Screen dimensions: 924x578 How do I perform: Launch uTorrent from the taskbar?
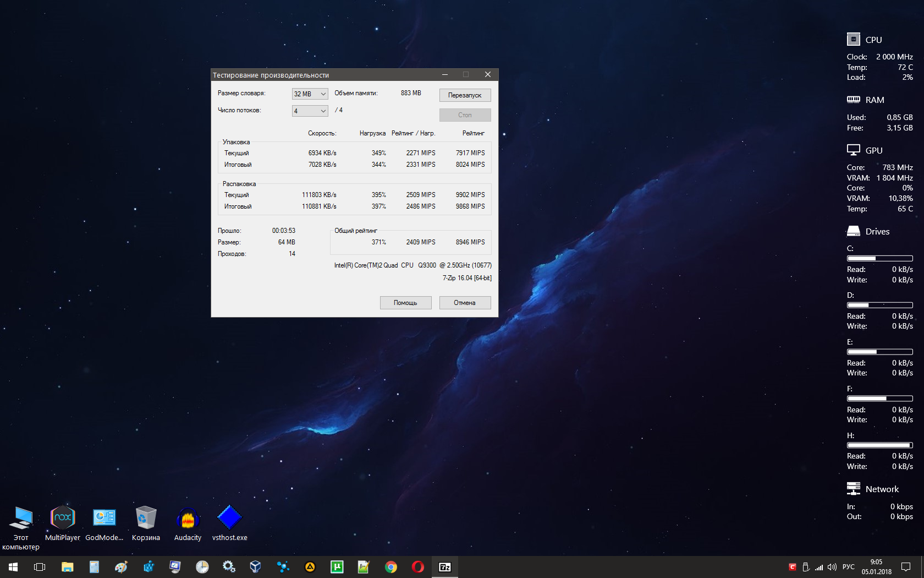click(337, 567)
